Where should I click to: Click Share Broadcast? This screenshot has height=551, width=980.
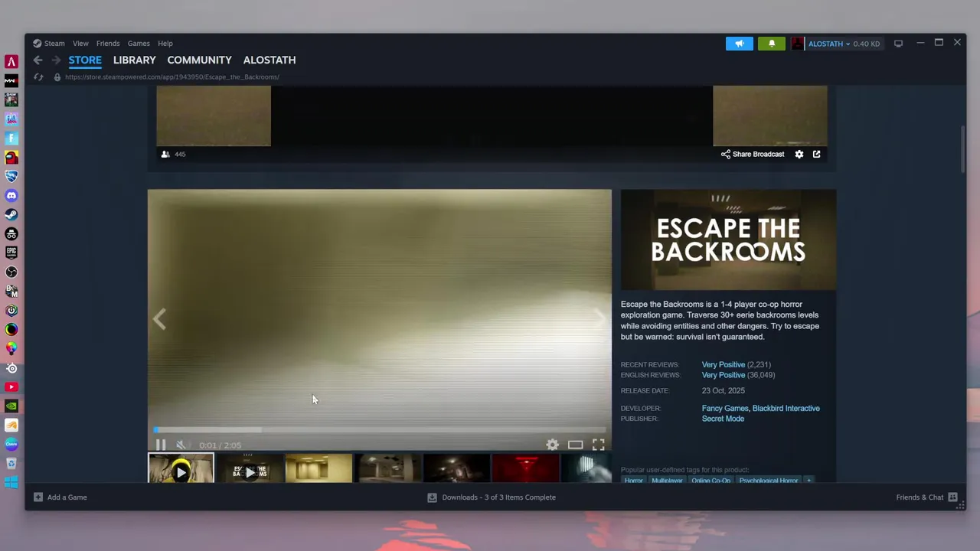[x=753, y=154]
